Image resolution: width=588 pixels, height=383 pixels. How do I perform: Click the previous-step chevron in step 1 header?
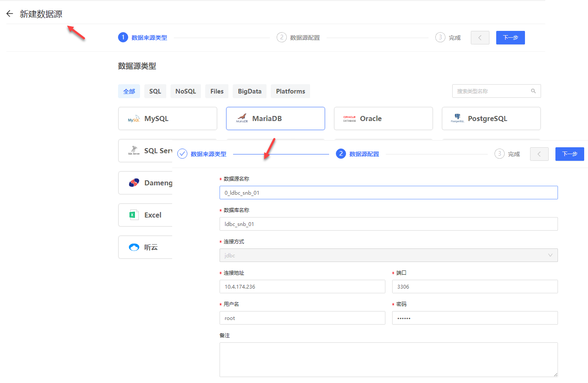coord(480,38)
